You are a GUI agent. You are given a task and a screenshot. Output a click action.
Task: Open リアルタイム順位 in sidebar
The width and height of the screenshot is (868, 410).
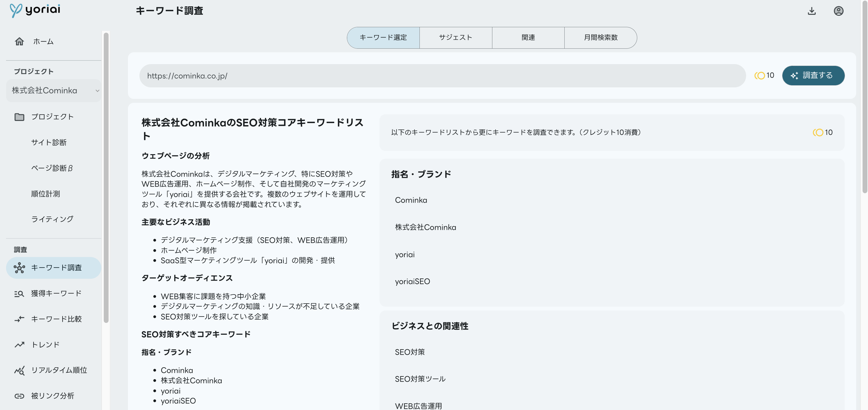click(x=59, y=370)
